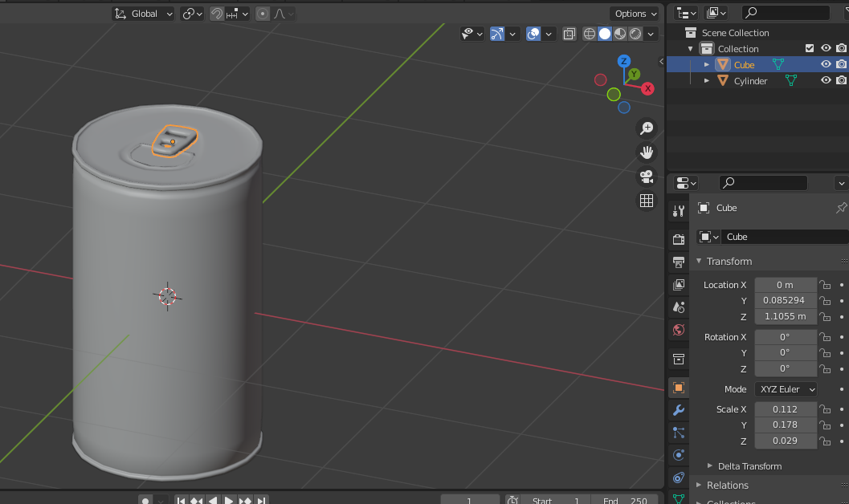Image resolution: width=849 pixels, height=504 pixels.
Task: Toggle viewport gizmos button
Action: point(497,34)
